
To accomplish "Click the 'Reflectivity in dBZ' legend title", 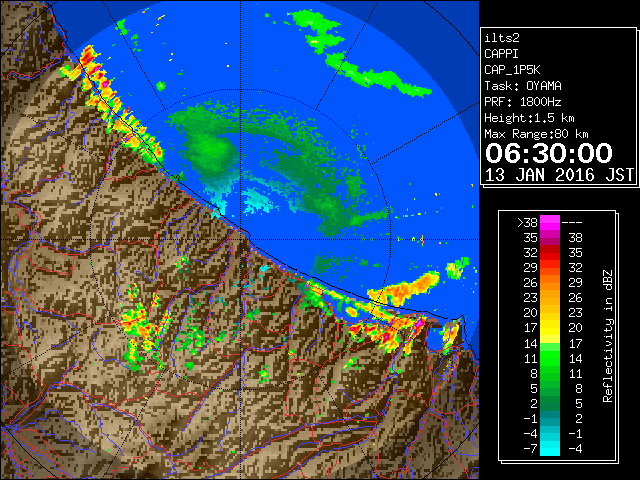I will [608, 336].
